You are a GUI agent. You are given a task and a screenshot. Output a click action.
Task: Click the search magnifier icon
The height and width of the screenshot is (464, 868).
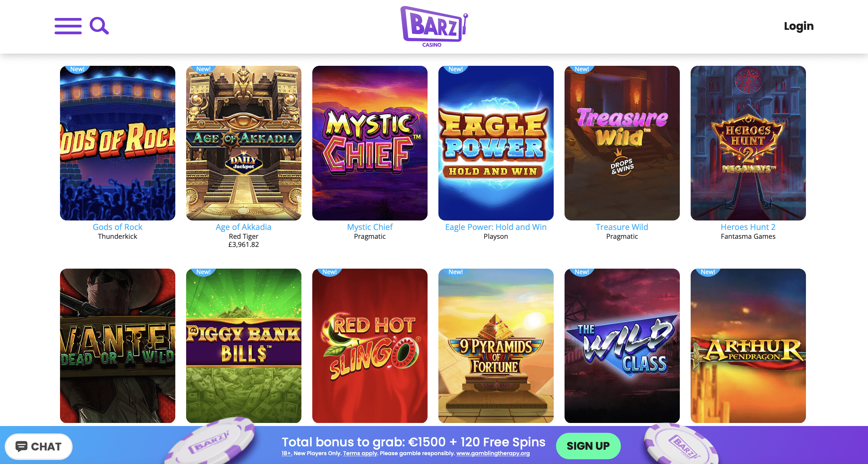[x=99, y=26]
